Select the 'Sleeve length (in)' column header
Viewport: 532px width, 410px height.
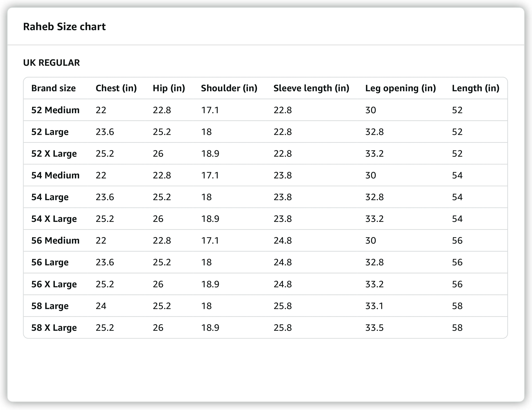(x=311, y=88)
